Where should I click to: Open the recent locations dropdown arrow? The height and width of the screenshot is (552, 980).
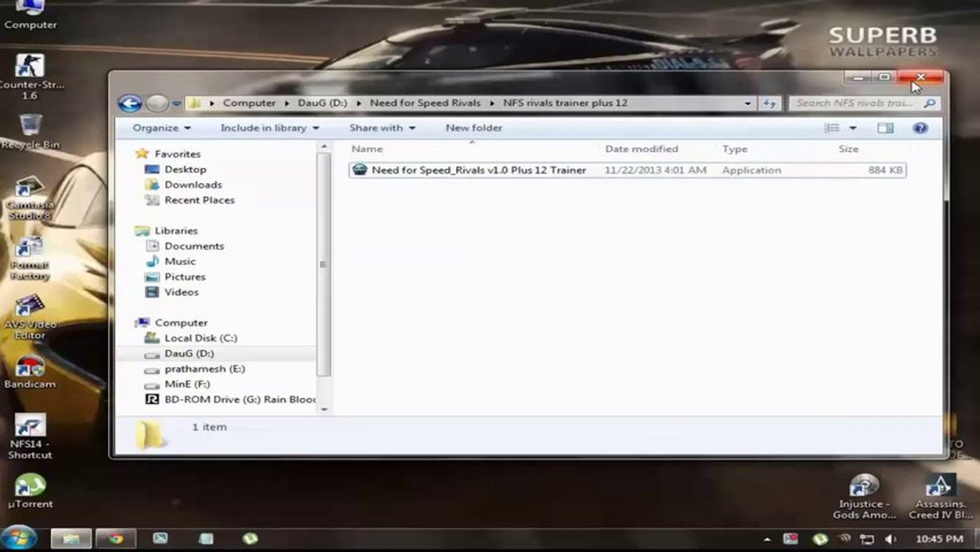coord(176,103)
